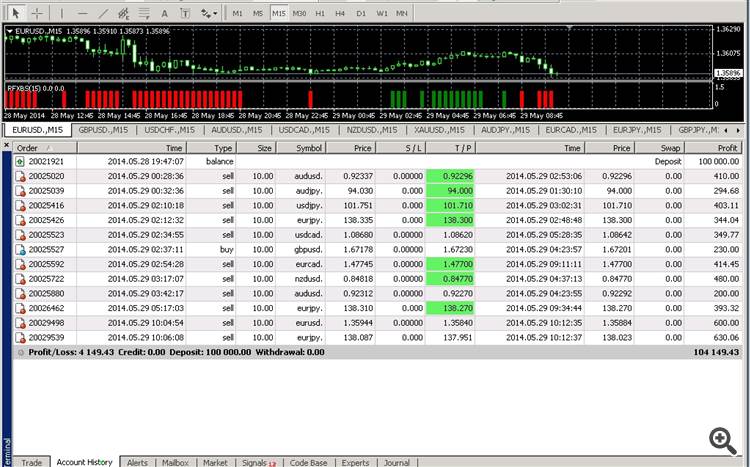Switch to the Alerts terminal tab
The width and height of the screenshot is (750, 467).
coord(137,462)
